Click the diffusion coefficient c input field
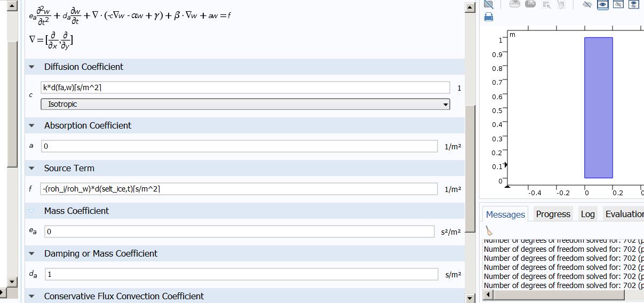 click(245, 87)
